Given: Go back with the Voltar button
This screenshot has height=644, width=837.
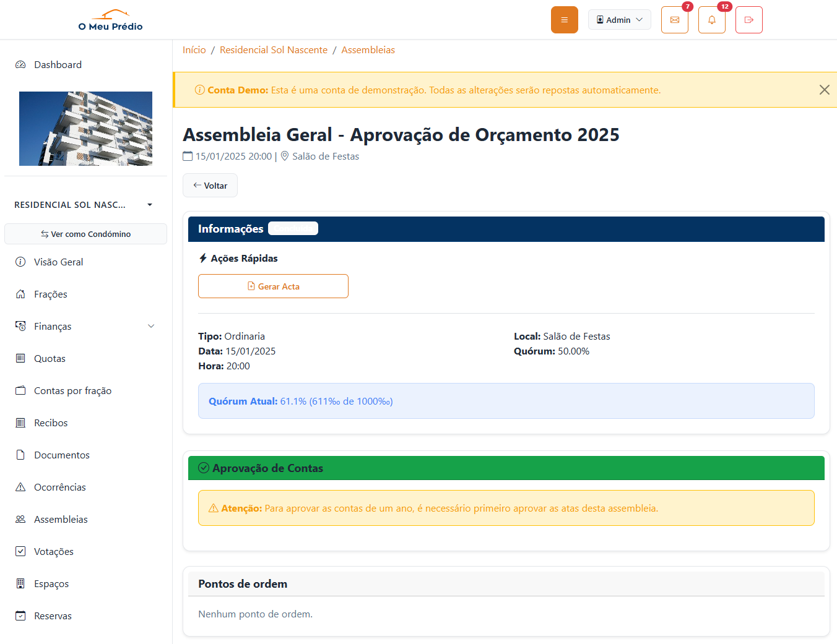Looking at the screenshot, I should point(210,185).
